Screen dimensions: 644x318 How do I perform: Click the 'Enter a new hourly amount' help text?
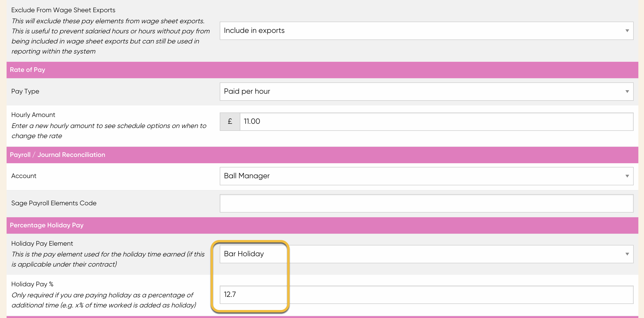pyautogui.click(x=109, y=131)
